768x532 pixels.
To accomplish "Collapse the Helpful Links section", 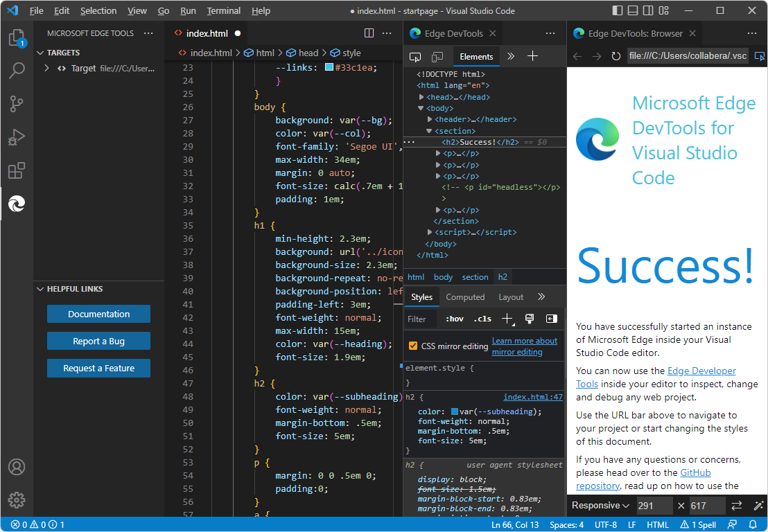I will tap(40, 289).
